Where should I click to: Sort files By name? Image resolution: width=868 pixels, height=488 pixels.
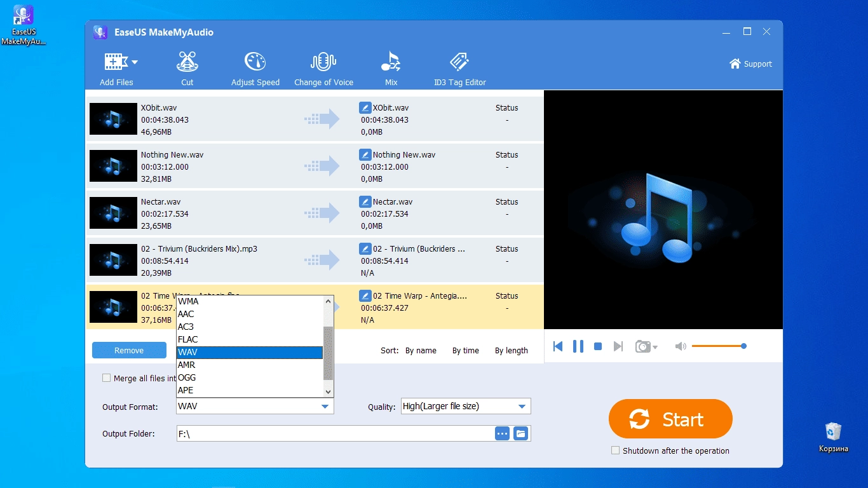point(421,351)
